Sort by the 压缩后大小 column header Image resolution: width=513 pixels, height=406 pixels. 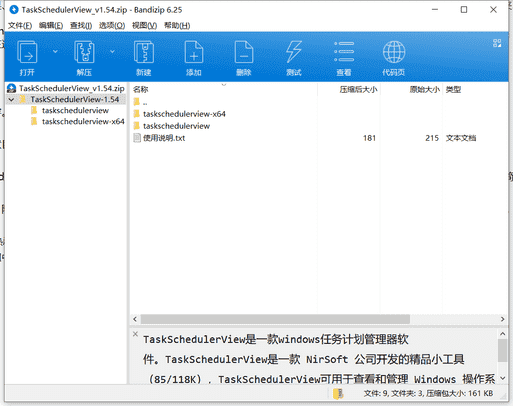coord(358,89)
